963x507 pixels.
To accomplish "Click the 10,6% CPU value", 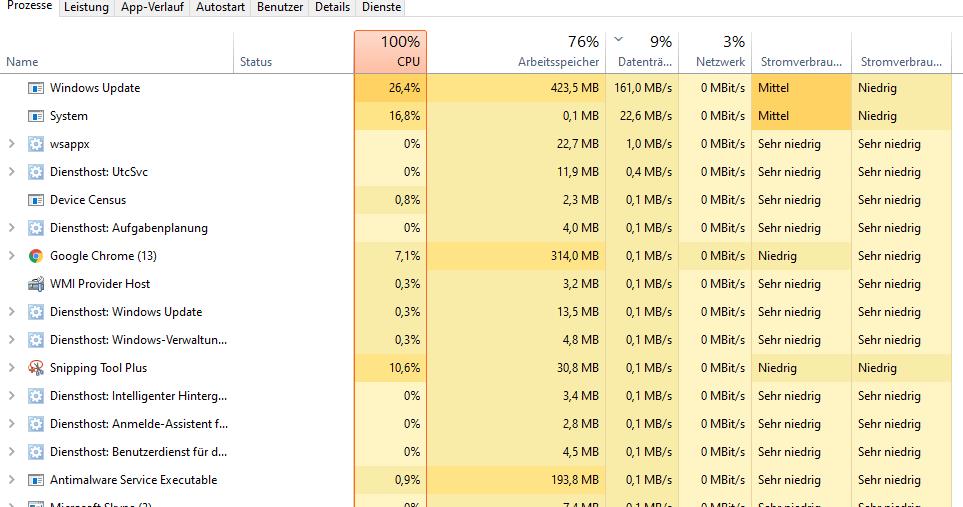I will pyautogui.click(x=404, y=368).
